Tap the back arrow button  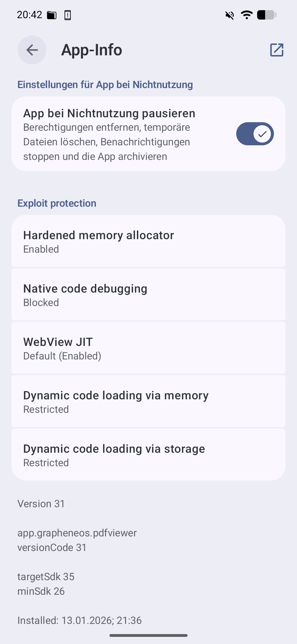[32, 50]
